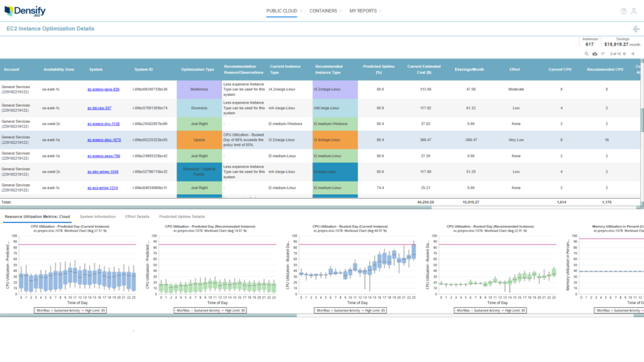Expand the My Reports menu

[x=365, y=11]
